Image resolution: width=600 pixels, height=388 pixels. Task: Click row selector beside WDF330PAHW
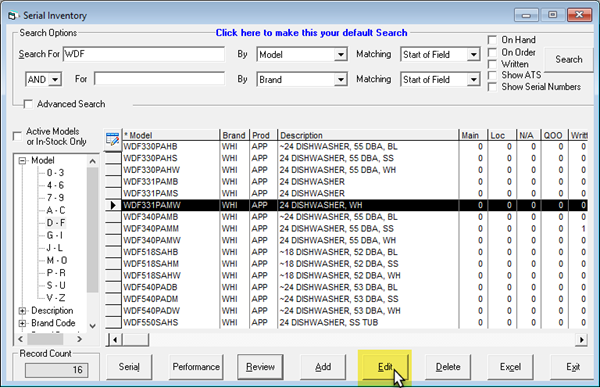click(x=113, y=170)
